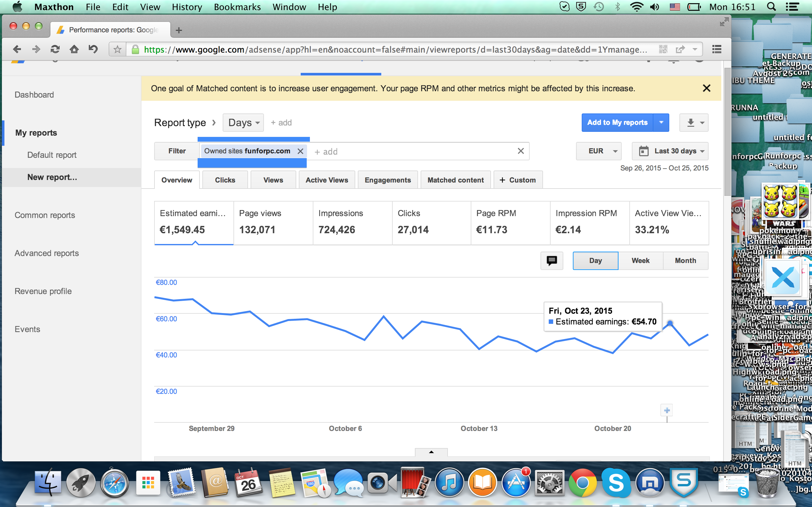
Task: Open the Bookmarks menu
Action: click(x=237, y=7)
